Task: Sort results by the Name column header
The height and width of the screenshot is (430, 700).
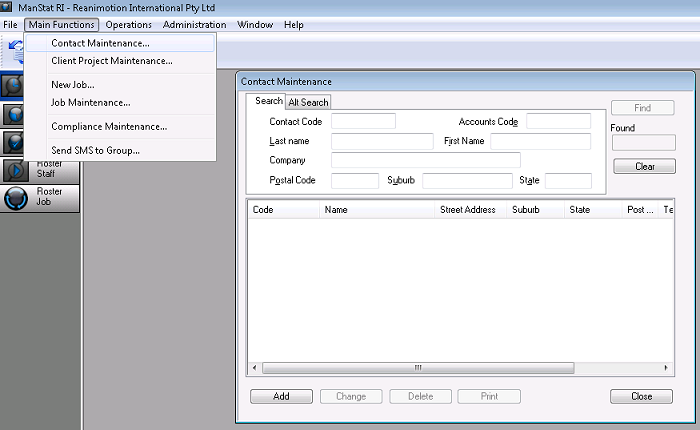Action: pos(336,210)
